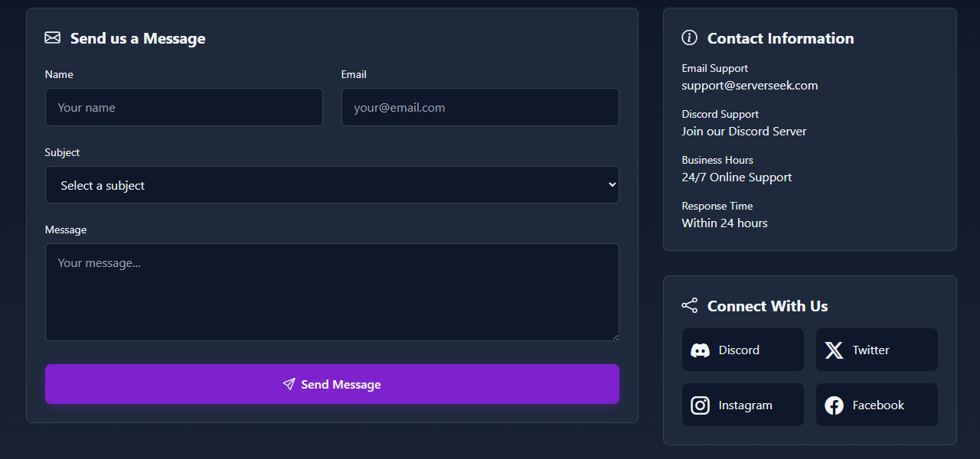Open the support@serverseek.com email link

750,86
